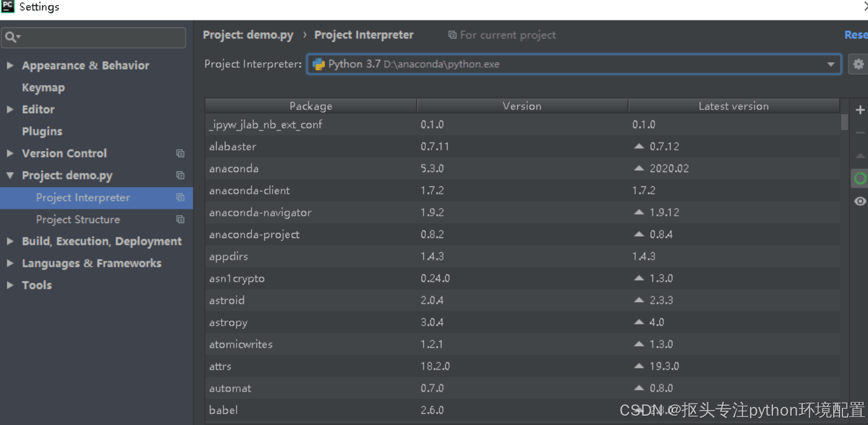The image size is (868, 425).
Task: Click version 0.24.0 in the asn1crypto row
Action: 435,278
